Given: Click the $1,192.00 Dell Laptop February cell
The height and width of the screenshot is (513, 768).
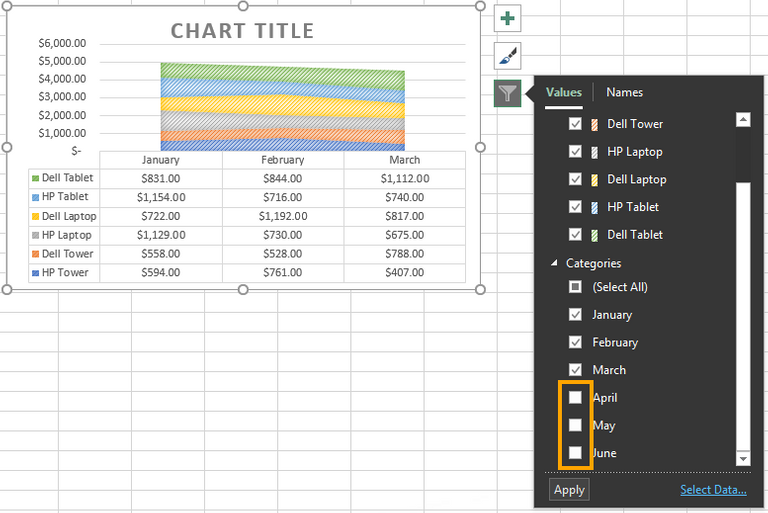Looking at the screenshot, I should [x=283, y=217].
